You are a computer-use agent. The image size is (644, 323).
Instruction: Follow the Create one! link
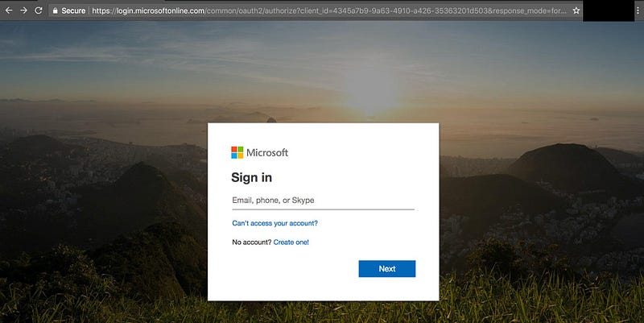click(291, 242)
